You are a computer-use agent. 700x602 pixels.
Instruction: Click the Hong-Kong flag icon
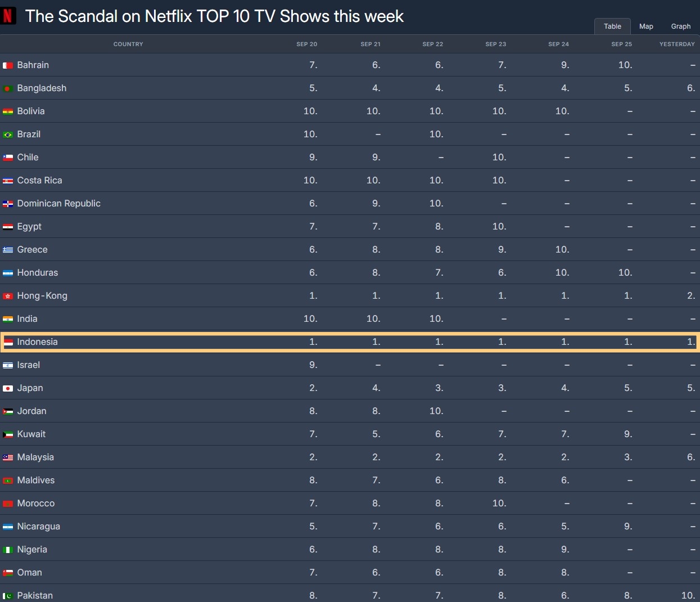tap(8, 296)
